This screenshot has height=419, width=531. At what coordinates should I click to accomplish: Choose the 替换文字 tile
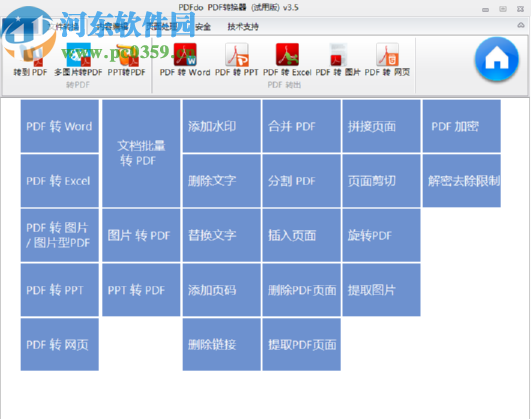coord(221,235)
